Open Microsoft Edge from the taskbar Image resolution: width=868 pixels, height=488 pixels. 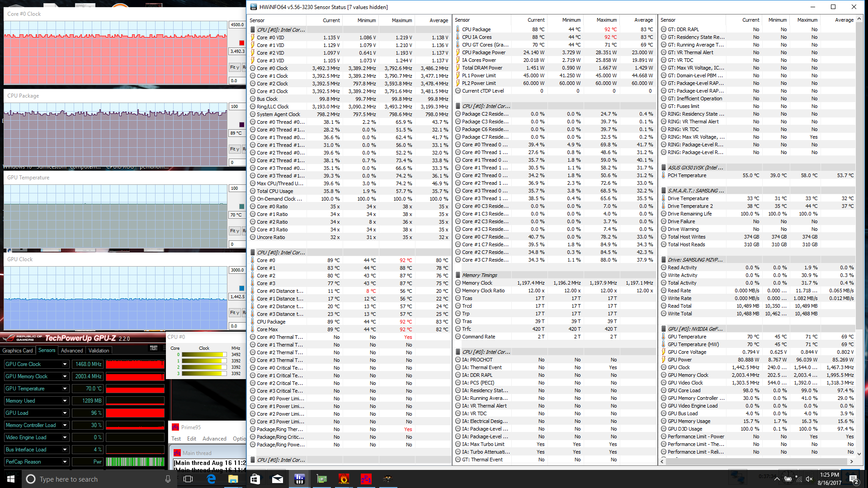pos(211,479)
